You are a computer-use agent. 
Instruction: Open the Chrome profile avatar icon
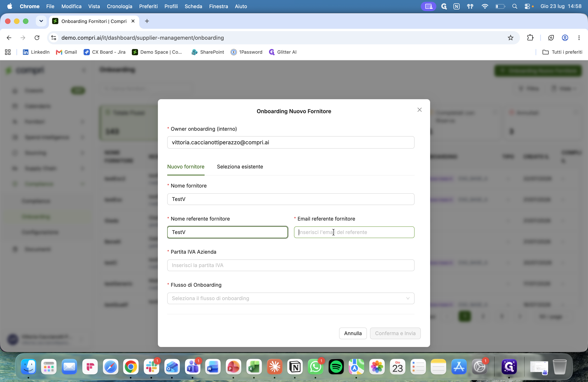(565, 38)
